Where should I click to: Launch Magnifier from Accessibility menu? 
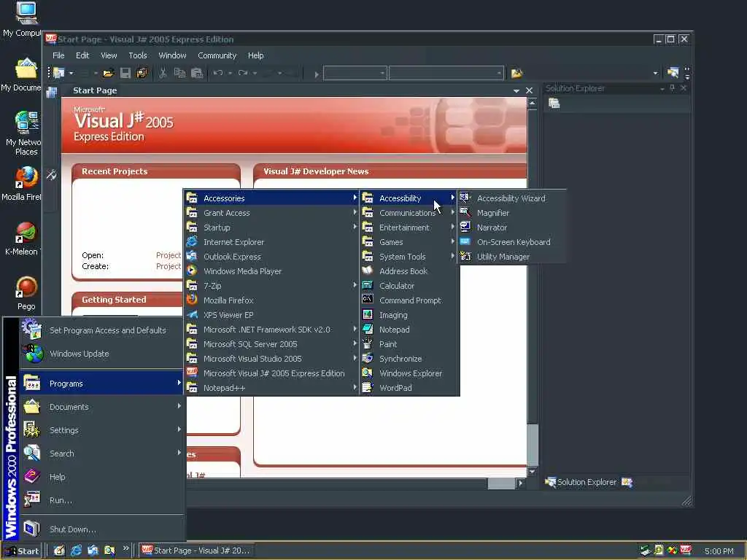(x=513, y=213)
